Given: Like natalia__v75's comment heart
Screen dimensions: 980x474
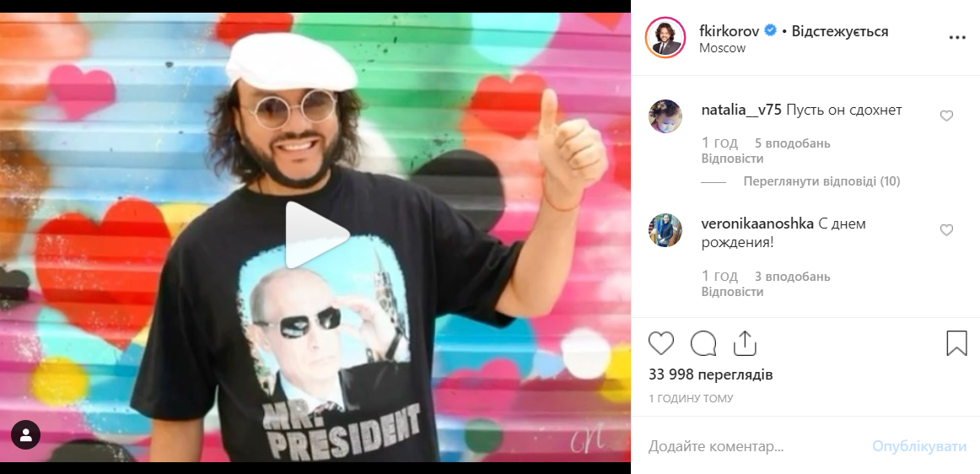Looking at the screenshot, I should 946,116.
